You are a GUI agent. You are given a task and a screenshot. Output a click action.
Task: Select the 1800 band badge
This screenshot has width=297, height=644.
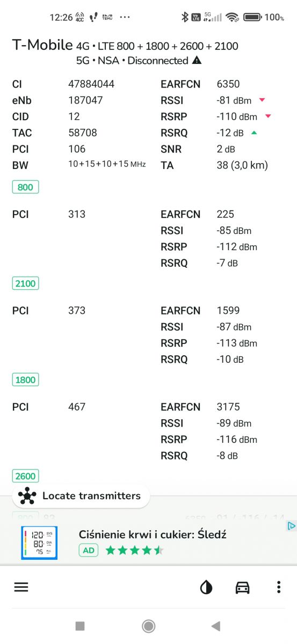[25, 380]
